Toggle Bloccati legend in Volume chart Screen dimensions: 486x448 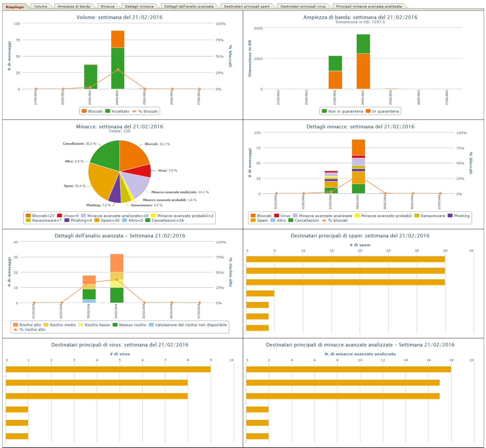(92, 111)
